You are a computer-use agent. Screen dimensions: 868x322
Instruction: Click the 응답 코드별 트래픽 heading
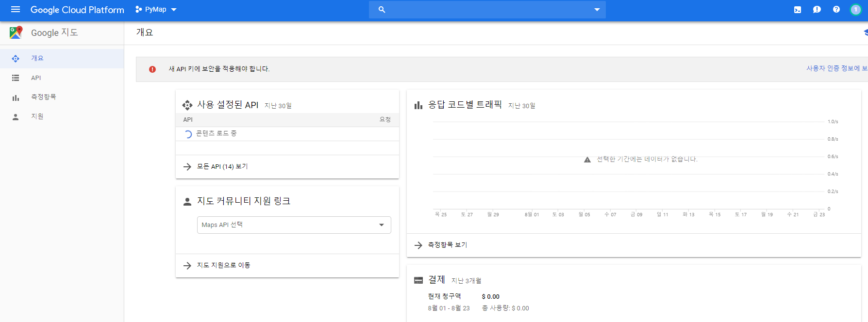[465, 105]
